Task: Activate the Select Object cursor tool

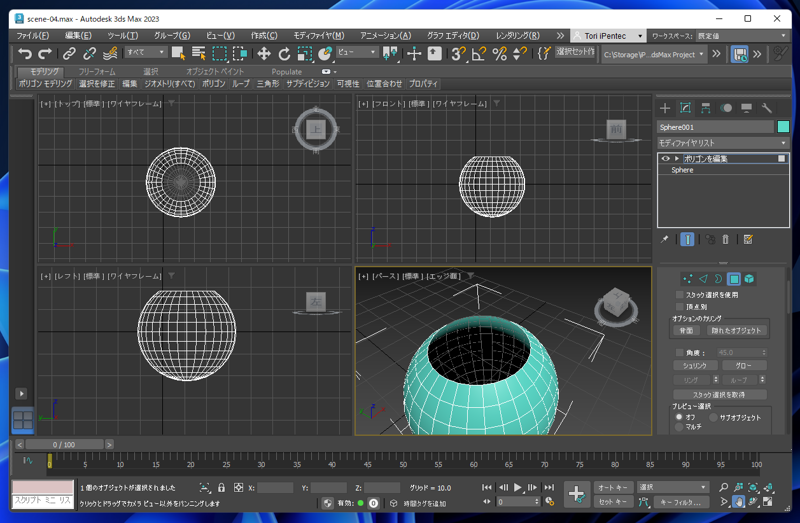Action: (178, 53)
